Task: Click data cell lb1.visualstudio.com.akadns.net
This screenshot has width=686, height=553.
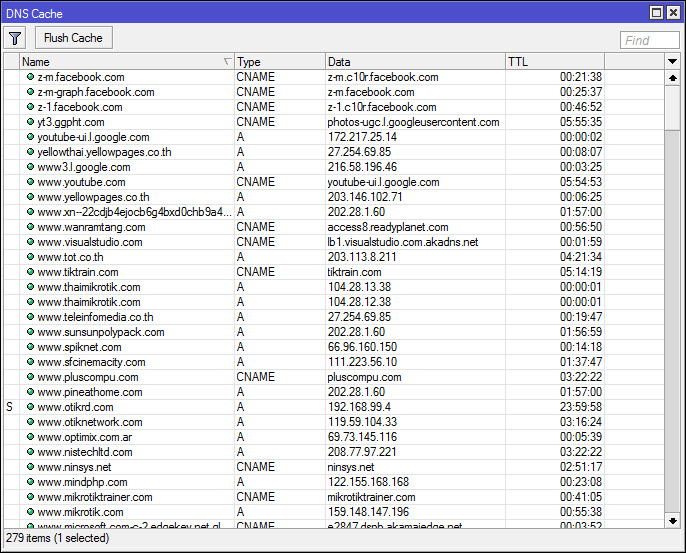Action: (403, 242)
